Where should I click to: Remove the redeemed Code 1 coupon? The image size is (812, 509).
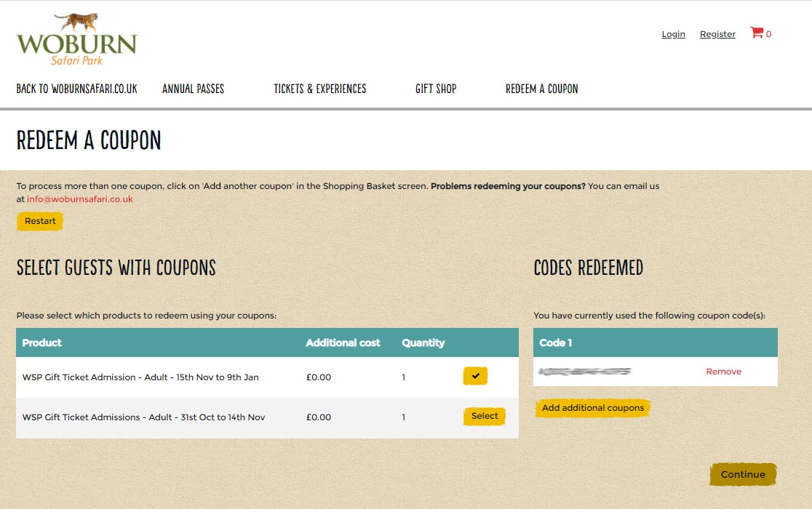click(723, 372)
